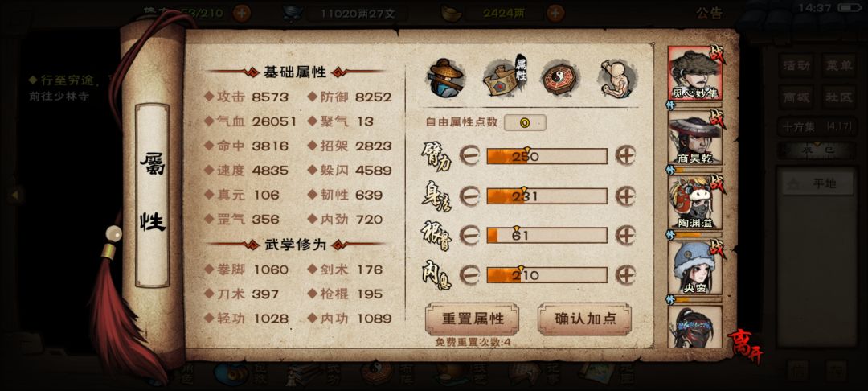Select character portrait 陶渊溢
The height and width of the screenshot is (391, 868).
pyautogui.click(x=694, y=204)
